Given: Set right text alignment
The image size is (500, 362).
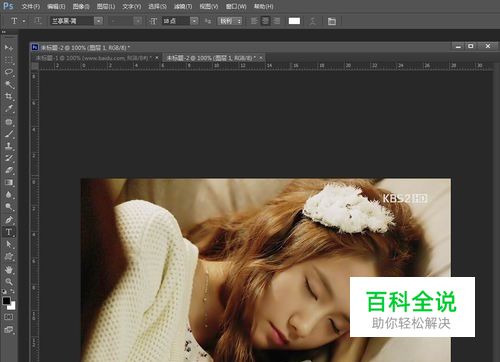Looking at the screenshot, I should [277, 21].
